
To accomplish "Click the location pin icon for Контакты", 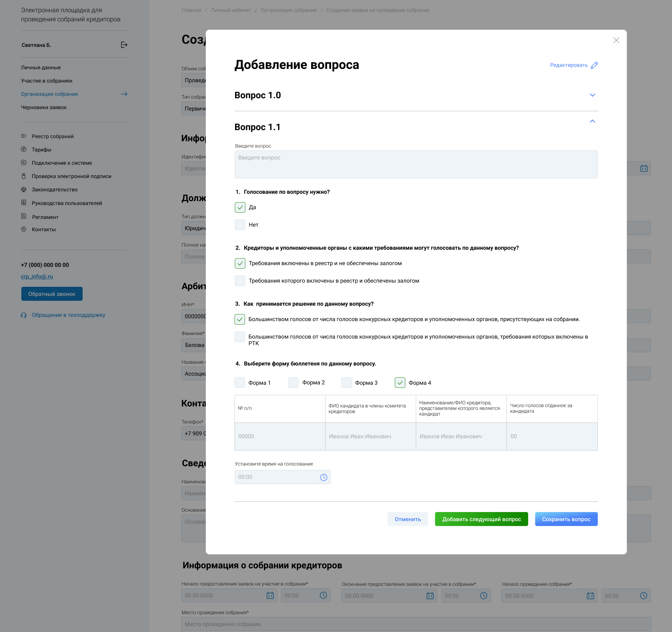I will coord(23,229).
